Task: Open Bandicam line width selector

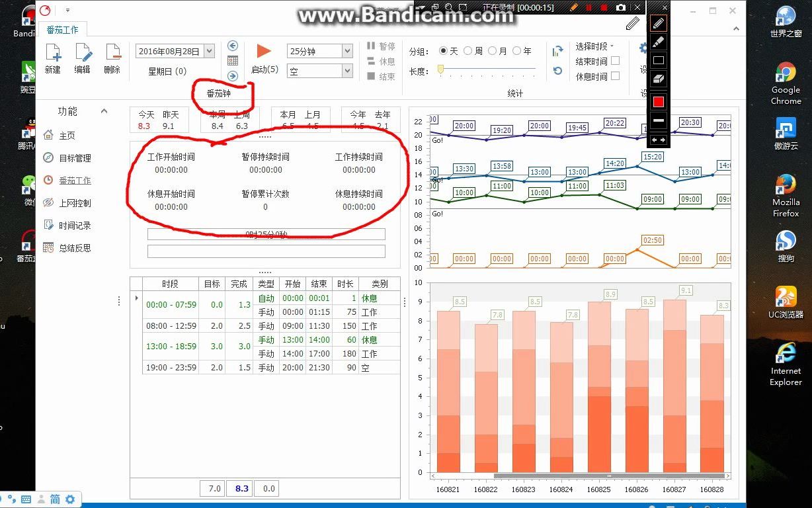Action: (658, 120)
